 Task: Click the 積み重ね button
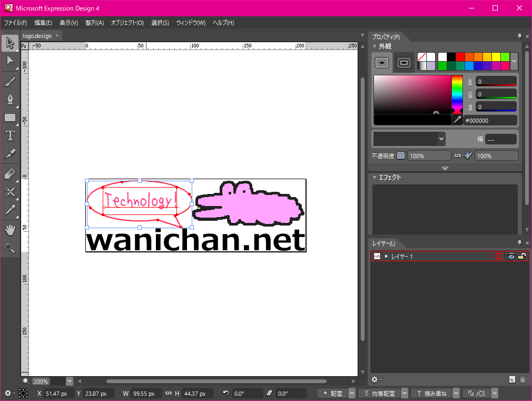click(431, 393)
